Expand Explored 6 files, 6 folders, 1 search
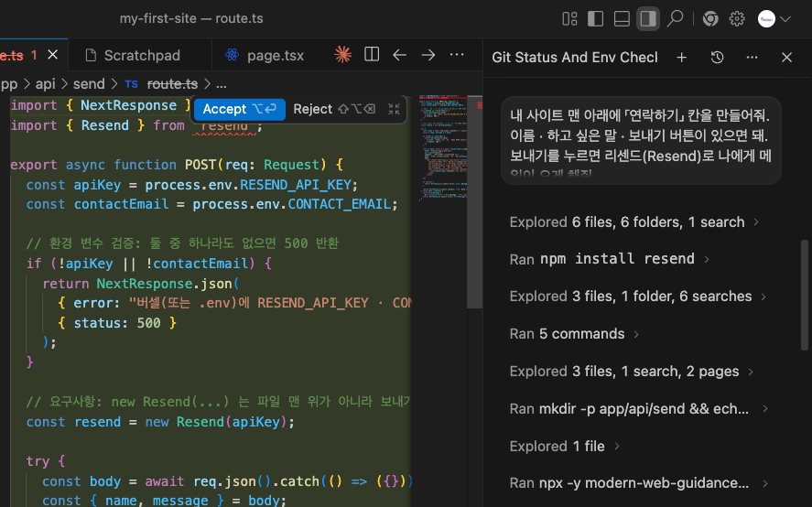812x507 pixels. pyautogui.click(x=633, y=222)
